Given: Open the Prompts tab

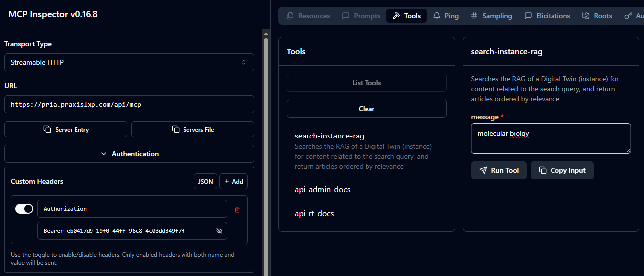Looking at the screenshot, I should pyautogui.click(x=361, y=16).
